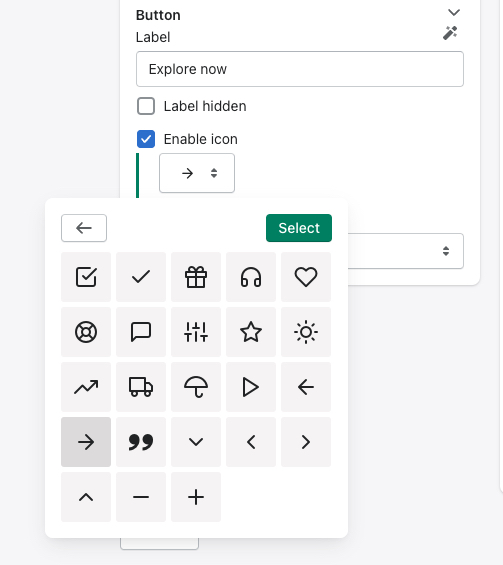The height and width of the screenshot is (565, 503).
Task: Select the star icon
Action: [251, 332]
